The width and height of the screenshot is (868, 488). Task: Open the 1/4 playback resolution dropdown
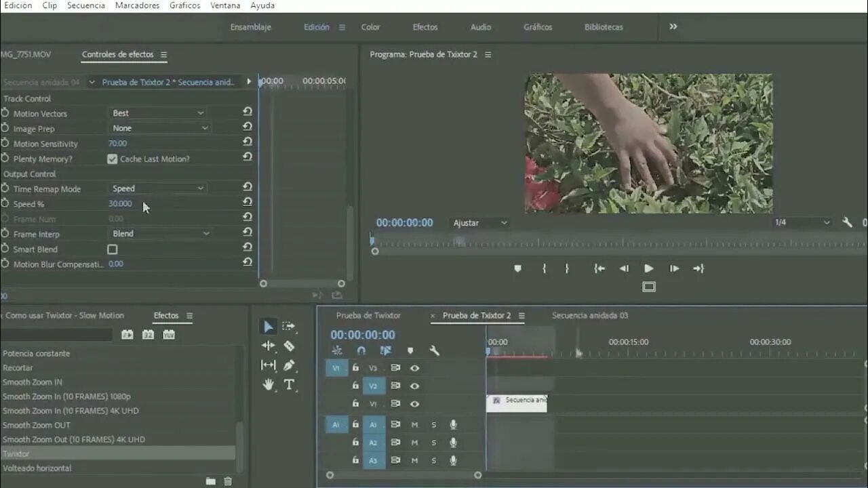(802, 222)
